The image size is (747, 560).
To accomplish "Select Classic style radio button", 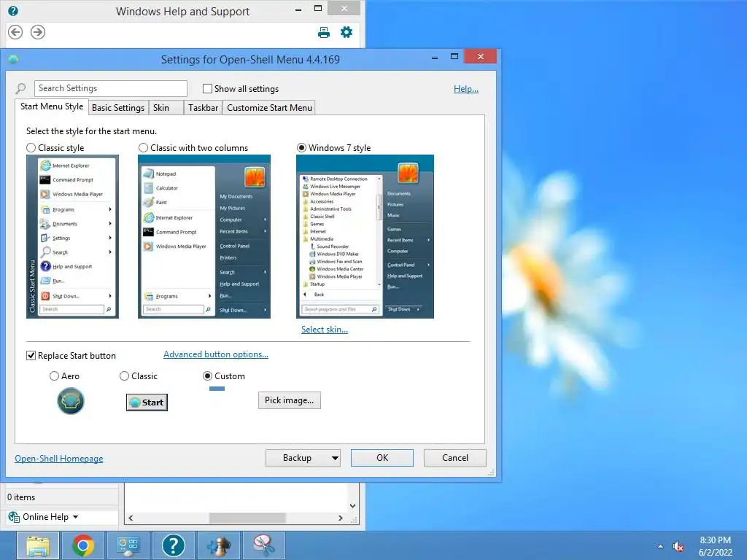I will click(x=31, y=148).
